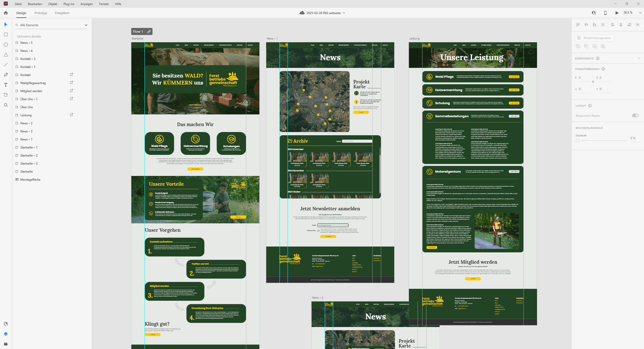Click the desktop preview play button
Viewport: 644px width, 349px height.
tap(617, 13)
